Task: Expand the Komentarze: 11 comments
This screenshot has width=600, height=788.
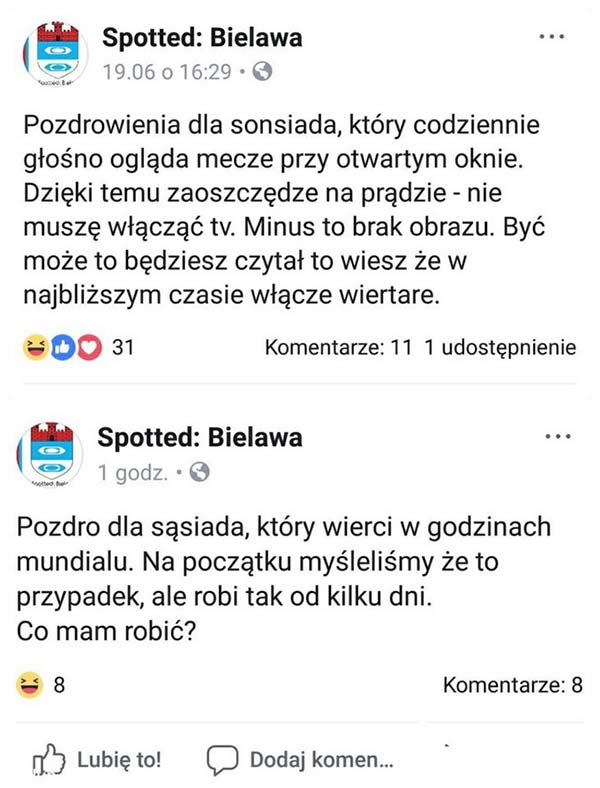Action: (x=338, y=348)
